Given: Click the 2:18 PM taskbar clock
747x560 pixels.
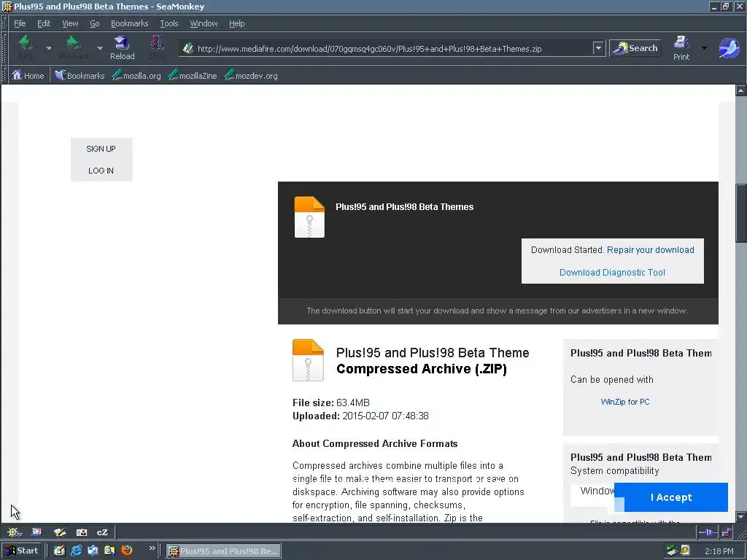Looking at the screenshot, I should click(719, 551).
